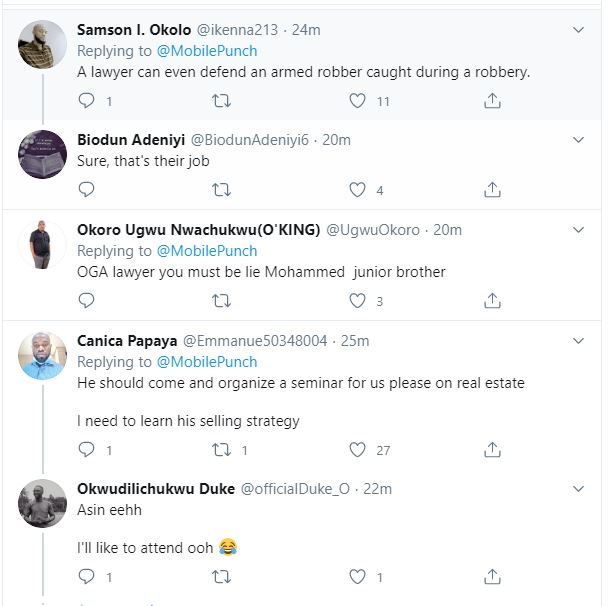Reply to Okwudilichukwu Duke's tweet
This screenshot has height=606, width=610.
click(x=86, y=576)
